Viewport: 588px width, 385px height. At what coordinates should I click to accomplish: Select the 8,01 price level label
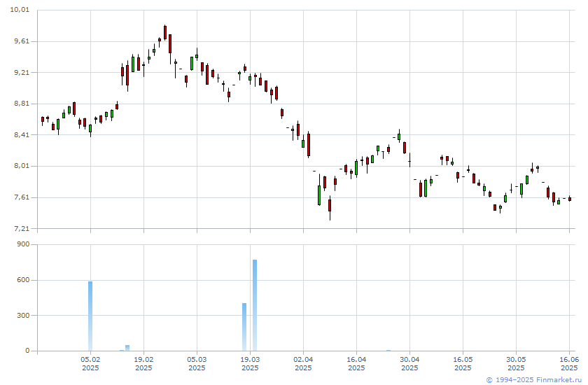22,166
